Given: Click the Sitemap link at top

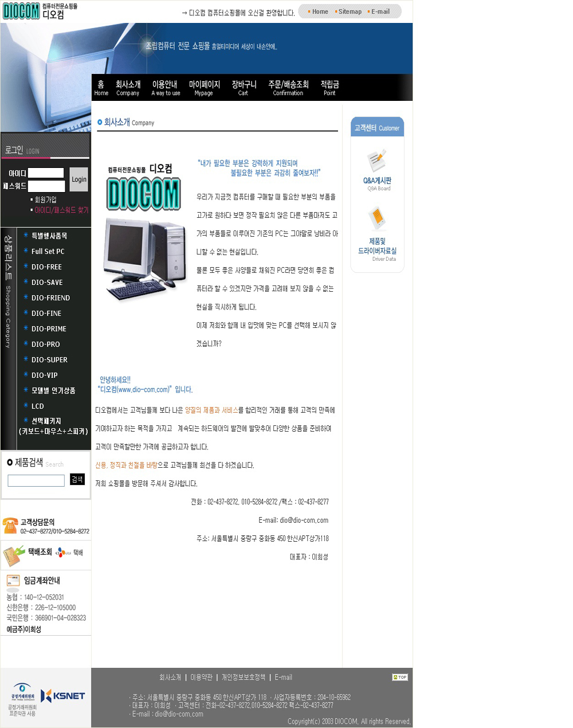Looking at the screenshot, I should (350, 11).
